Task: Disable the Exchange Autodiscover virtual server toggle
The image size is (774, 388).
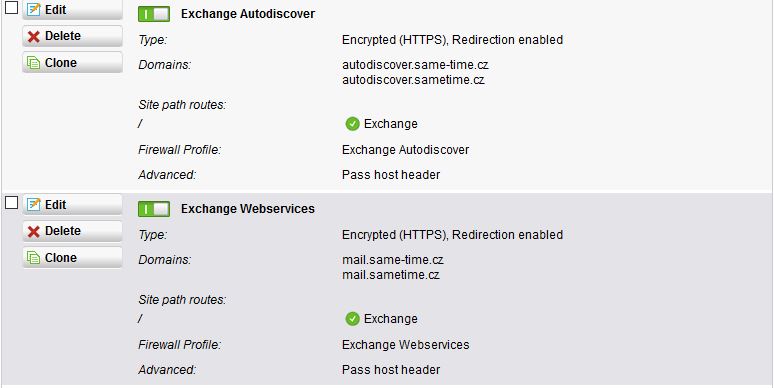Action: pos(154,14)
